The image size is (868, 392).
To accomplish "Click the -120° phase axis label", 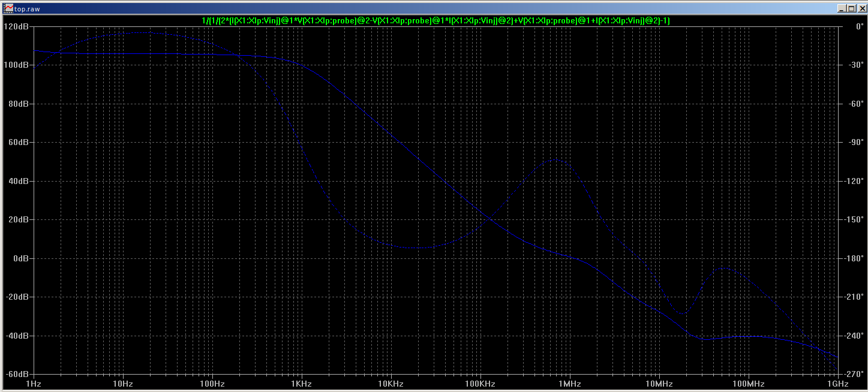I will click(x=852, y=181).
